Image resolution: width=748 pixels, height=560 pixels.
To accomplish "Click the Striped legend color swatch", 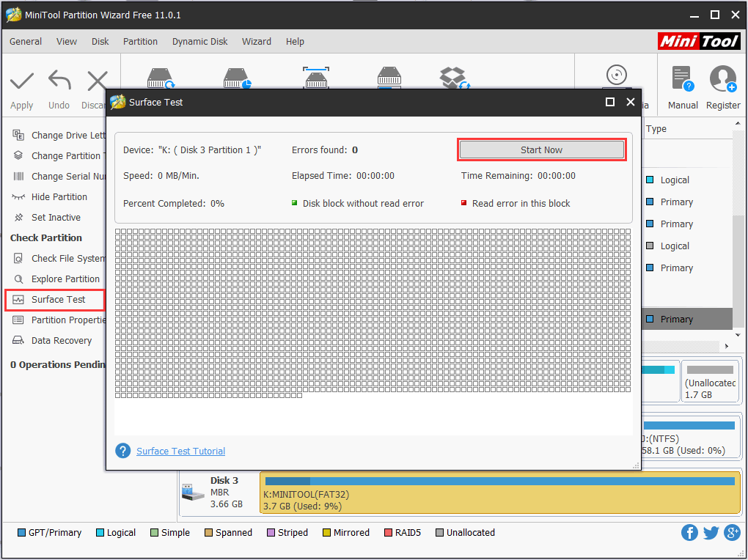I will pyautogui.click(x=271, y=532).
